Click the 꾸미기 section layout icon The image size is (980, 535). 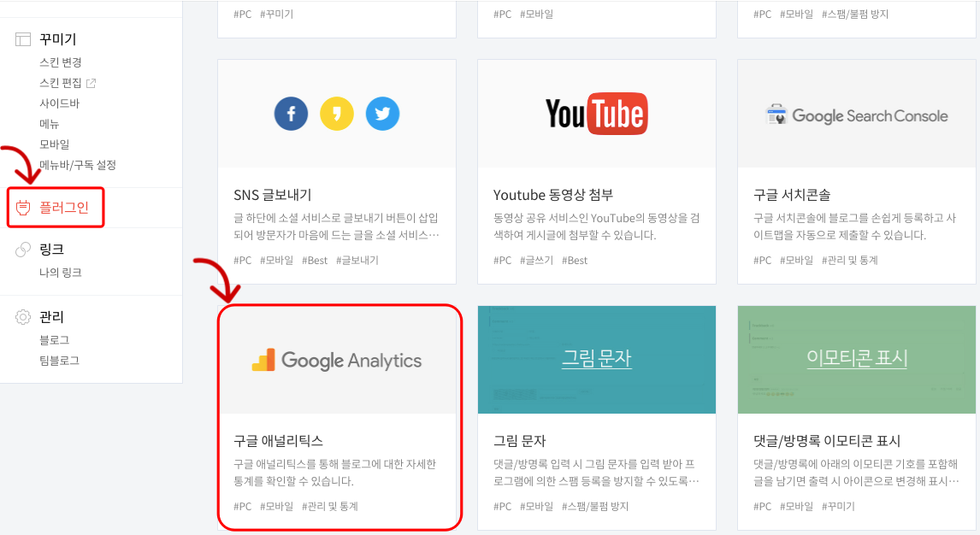22,39
